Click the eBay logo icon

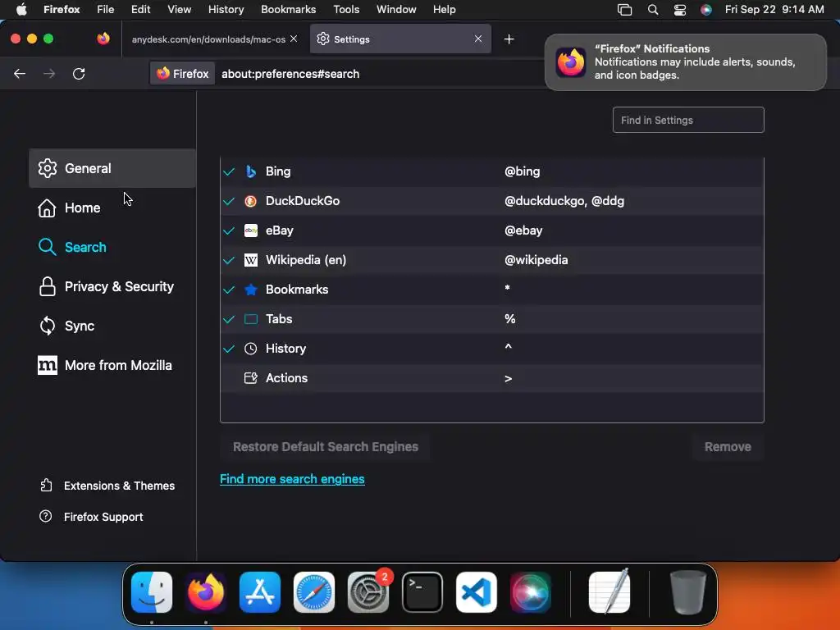coord(251,231)
